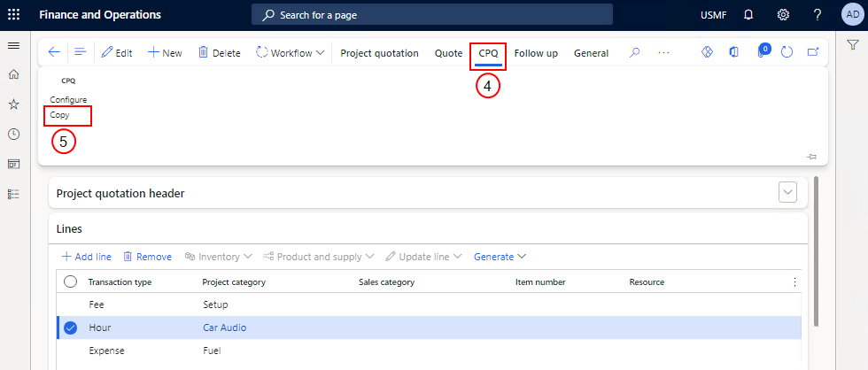The image size is (868, 370).
Task: Click the Sales category column header
Action: [x=386, y=282]
